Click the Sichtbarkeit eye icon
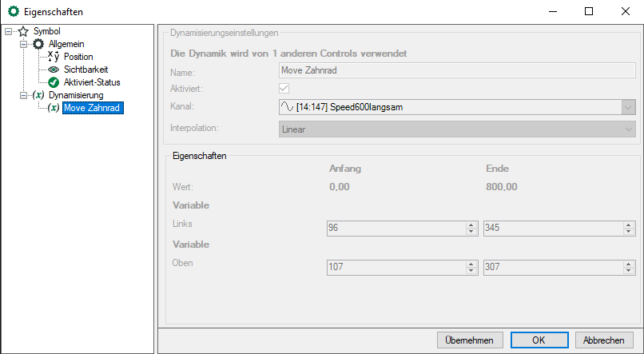The image size is (644, 354). point(54,70)
